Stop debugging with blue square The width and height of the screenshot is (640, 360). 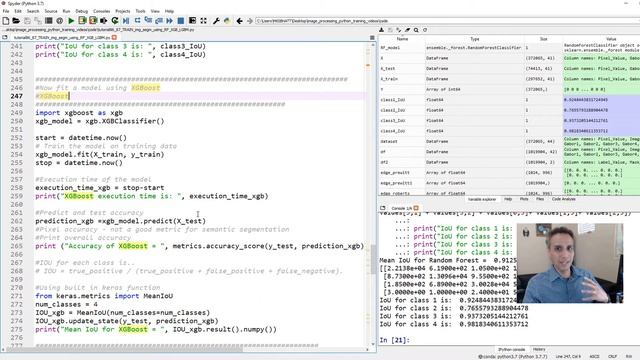(180, 20)
